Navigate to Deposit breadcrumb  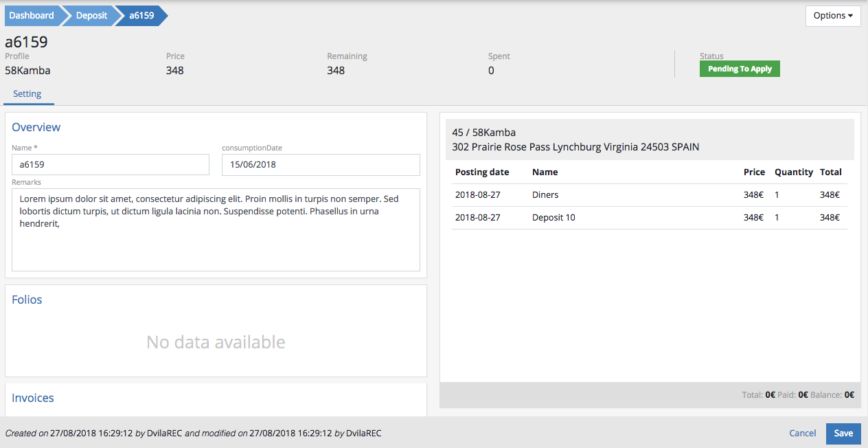tap(91, 15)
